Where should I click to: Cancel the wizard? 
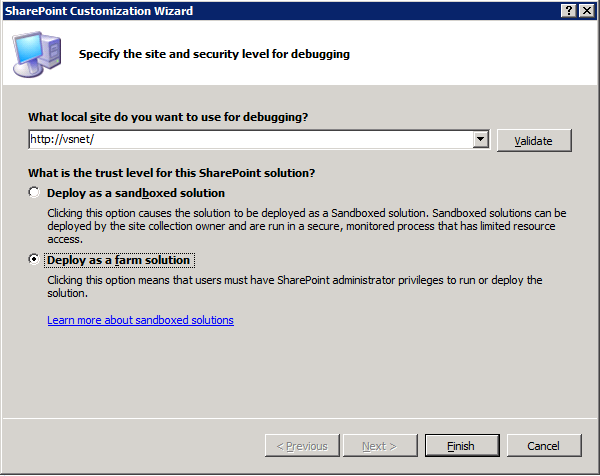pos(544,446)
